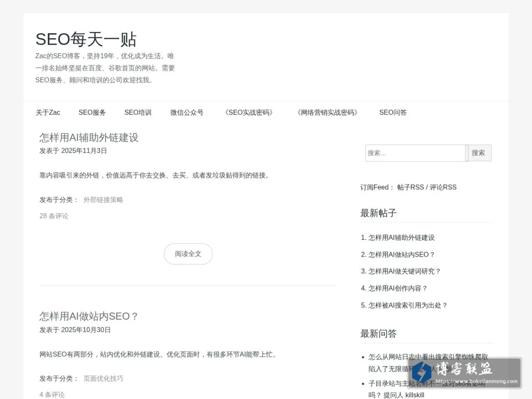The image size is (532, 399).
Task: Click the 搜索 submit button
Action: point(478,153)
